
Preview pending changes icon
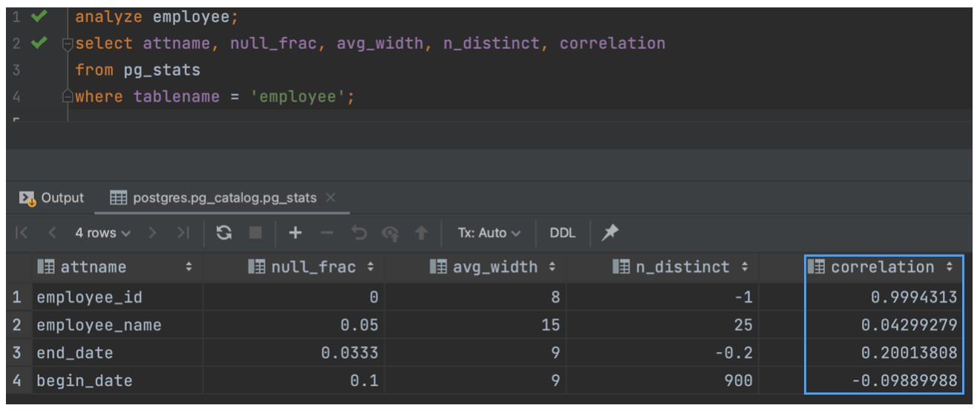click(x=391, y=233)
